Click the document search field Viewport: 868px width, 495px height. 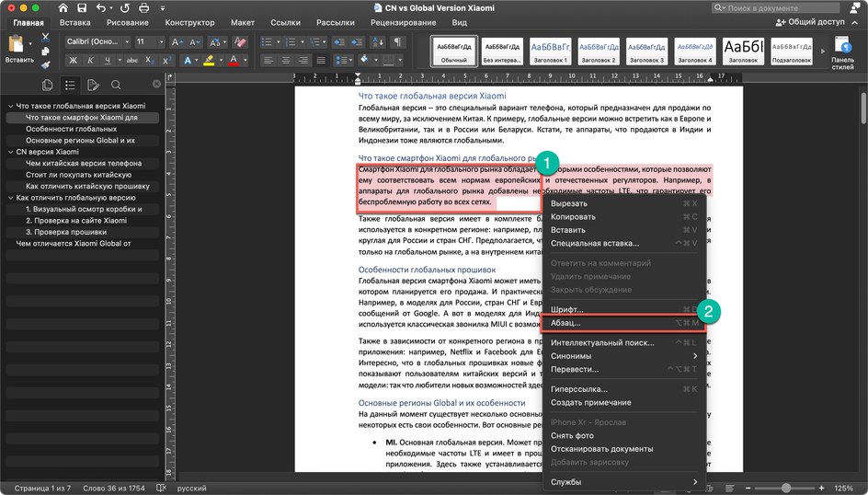tap(775, 7)
